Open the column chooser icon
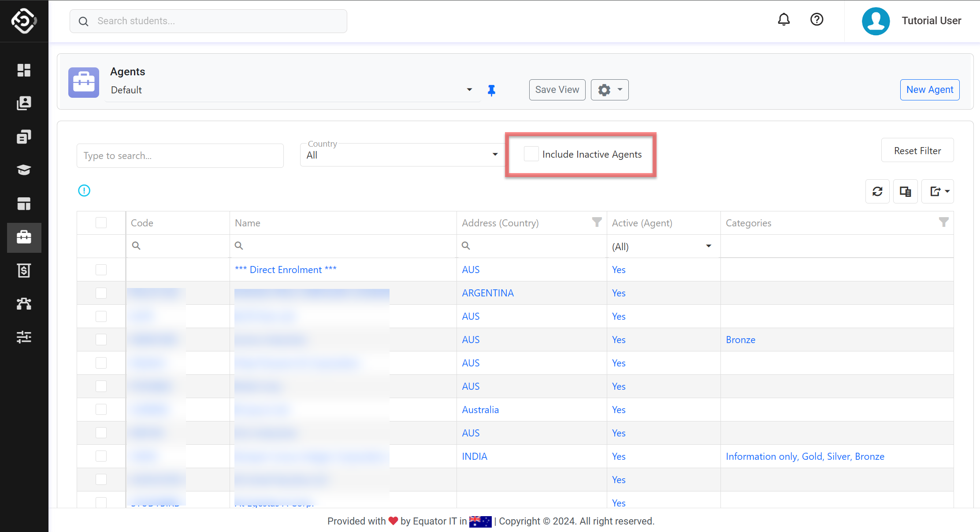The width and height of the screenshot is (980, 532). [x=905, y=191]
